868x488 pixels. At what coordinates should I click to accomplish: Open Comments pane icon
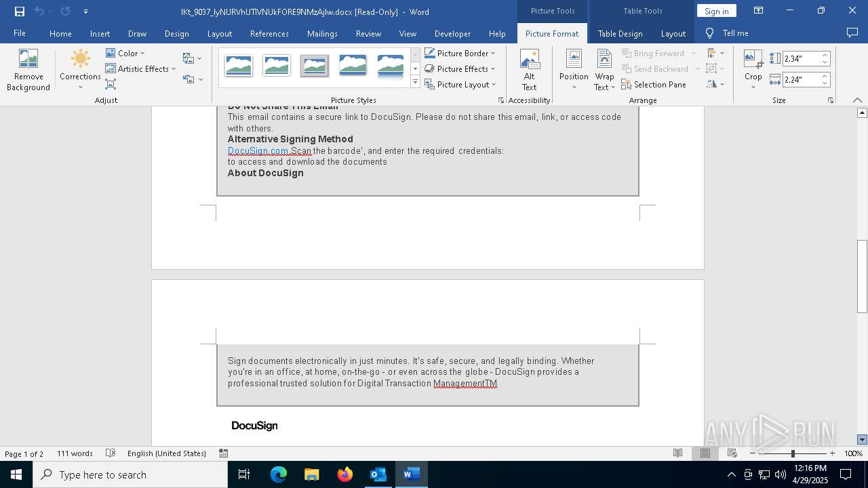[x=852, y=33]
